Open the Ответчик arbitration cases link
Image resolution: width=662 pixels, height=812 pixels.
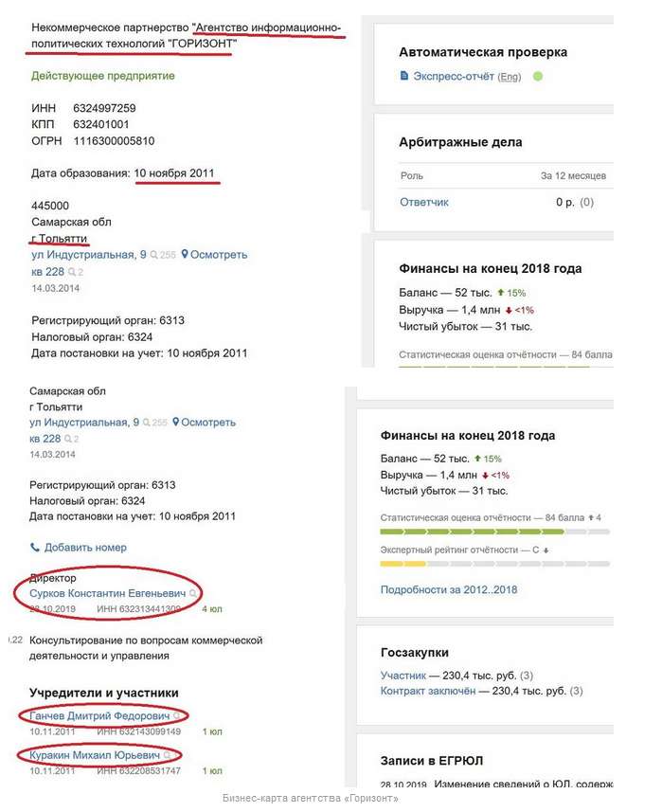coord(424,202)
